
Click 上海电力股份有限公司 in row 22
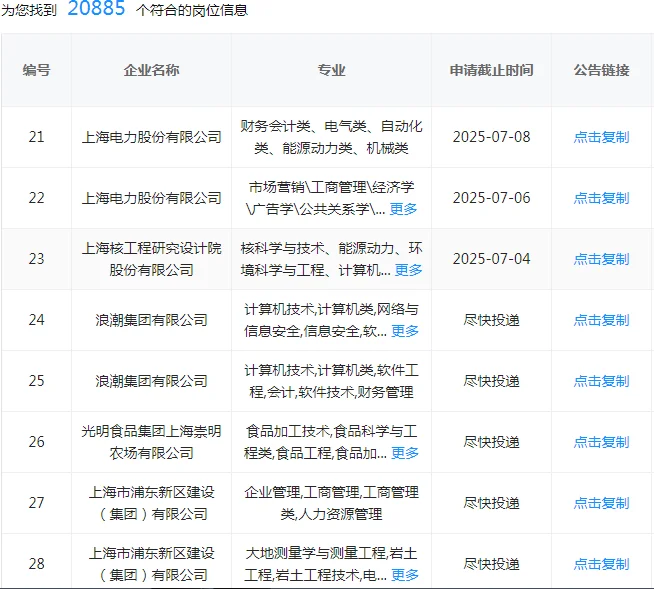click(151, 198)
